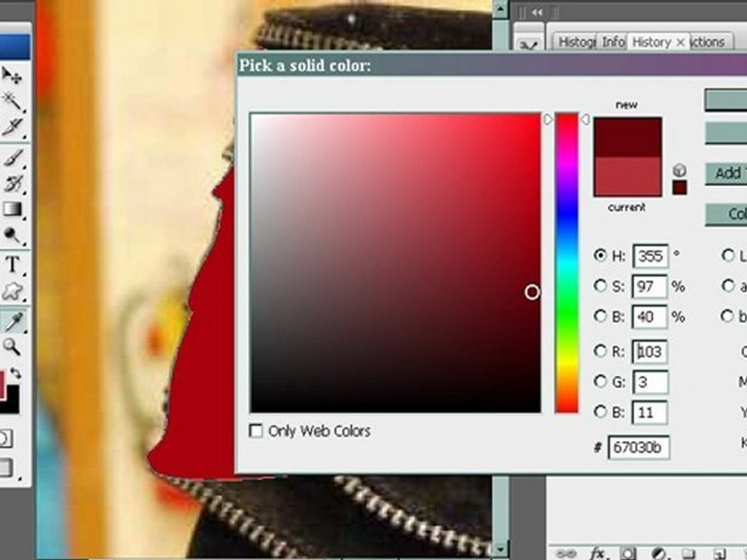
Task: Create a new adjustment layer from panel footer
Action: (659, 553)
